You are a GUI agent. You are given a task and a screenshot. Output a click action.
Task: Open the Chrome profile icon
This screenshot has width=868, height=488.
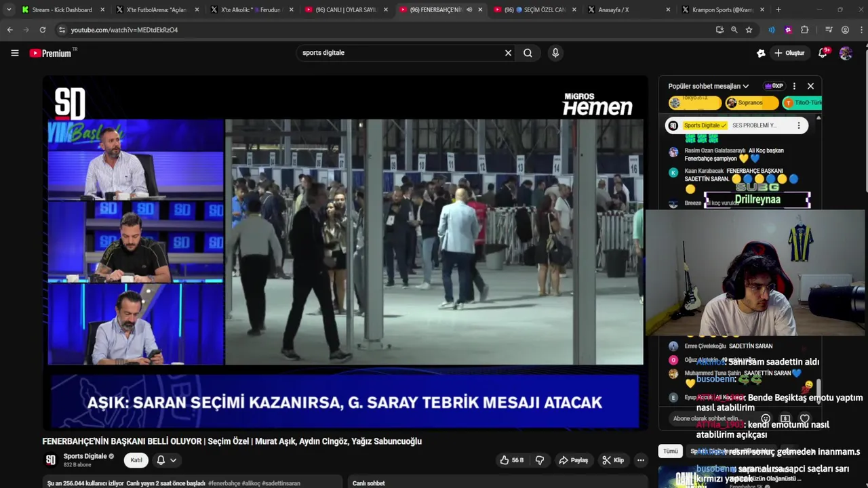tap(845, 30)
